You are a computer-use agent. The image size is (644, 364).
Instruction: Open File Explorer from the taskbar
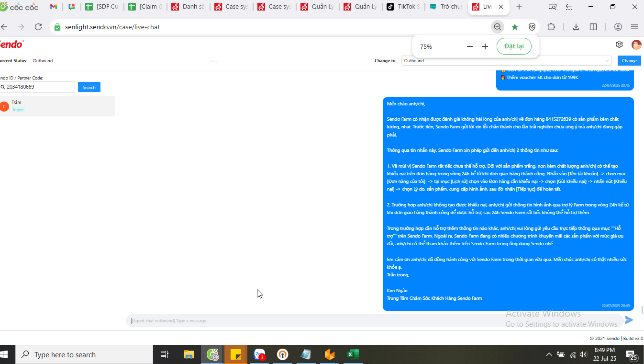pyautogui.click(x=189, y=354)
